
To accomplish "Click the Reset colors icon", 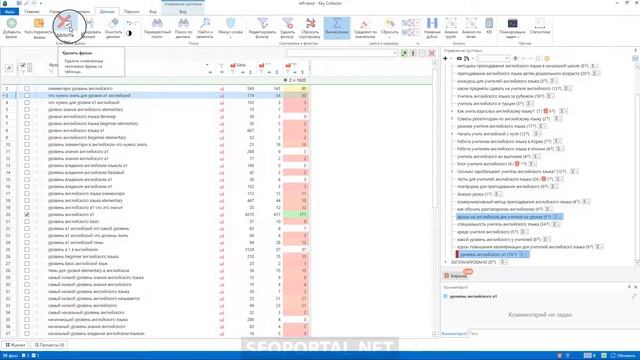I will [389, 23].
